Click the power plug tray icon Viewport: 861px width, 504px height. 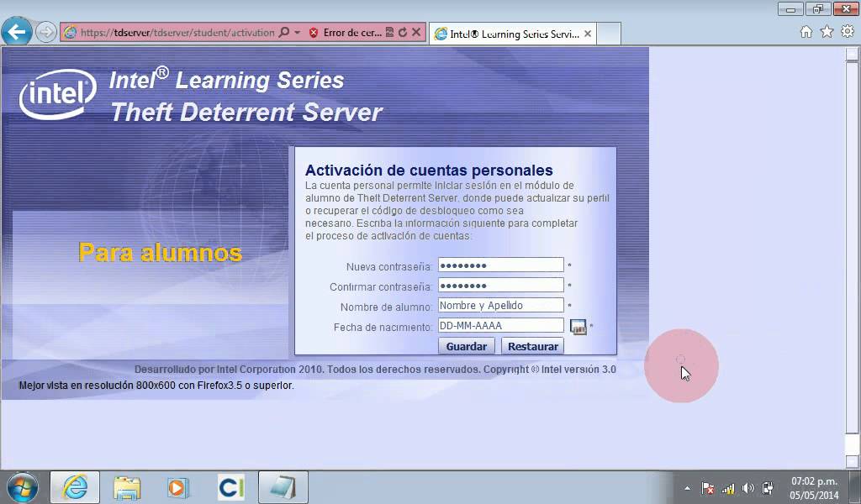click(769, 487)
